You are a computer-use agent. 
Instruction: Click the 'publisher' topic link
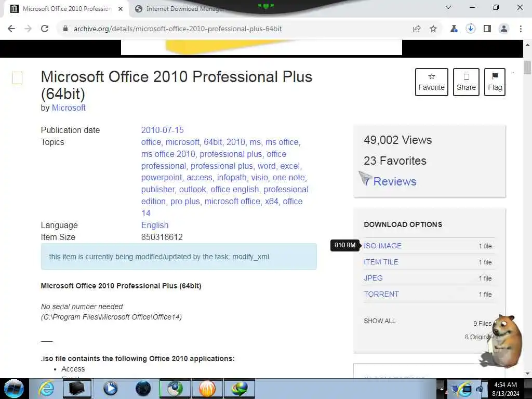point(158,189)
